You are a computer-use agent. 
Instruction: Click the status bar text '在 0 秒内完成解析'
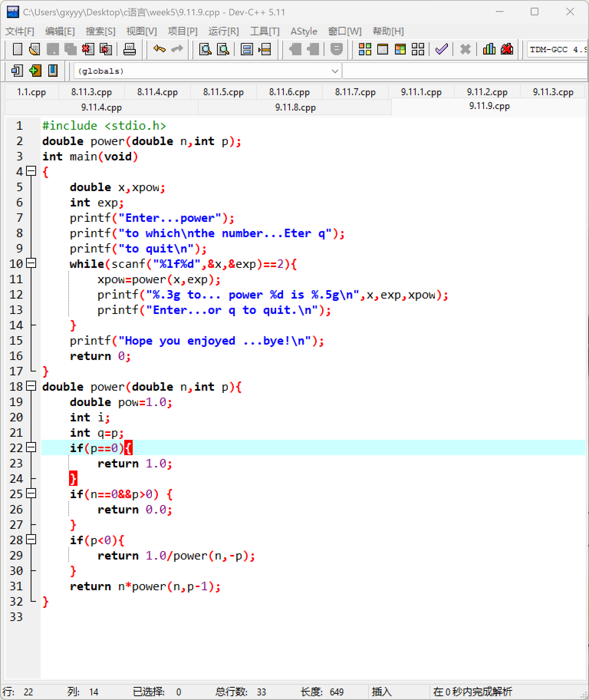coord(472,692)
